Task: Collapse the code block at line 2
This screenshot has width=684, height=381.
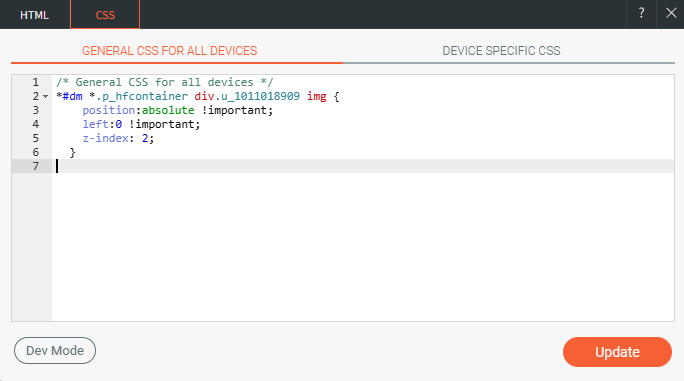Action: [x=46, y=96]
